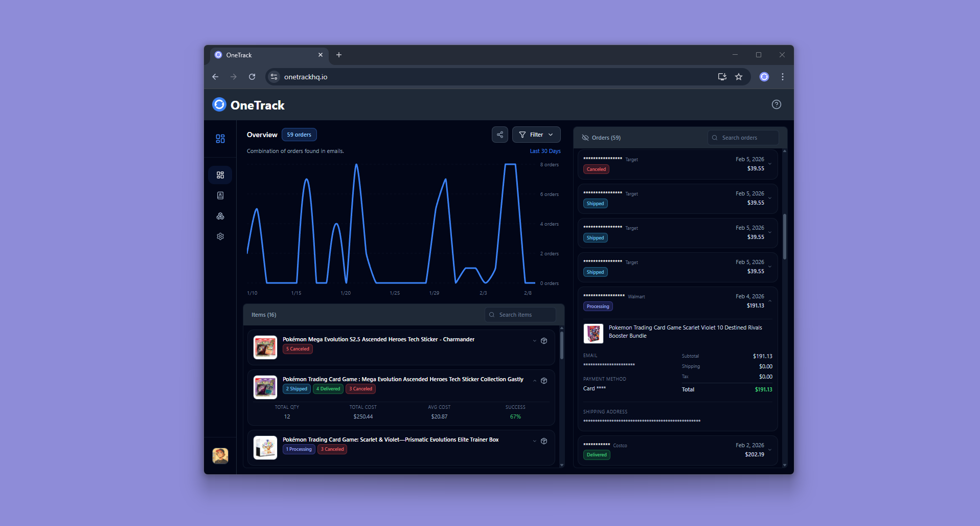Click the Canceled badge on Target order
The width and height of the screenshot is (980, 526).
click(596, 169)
